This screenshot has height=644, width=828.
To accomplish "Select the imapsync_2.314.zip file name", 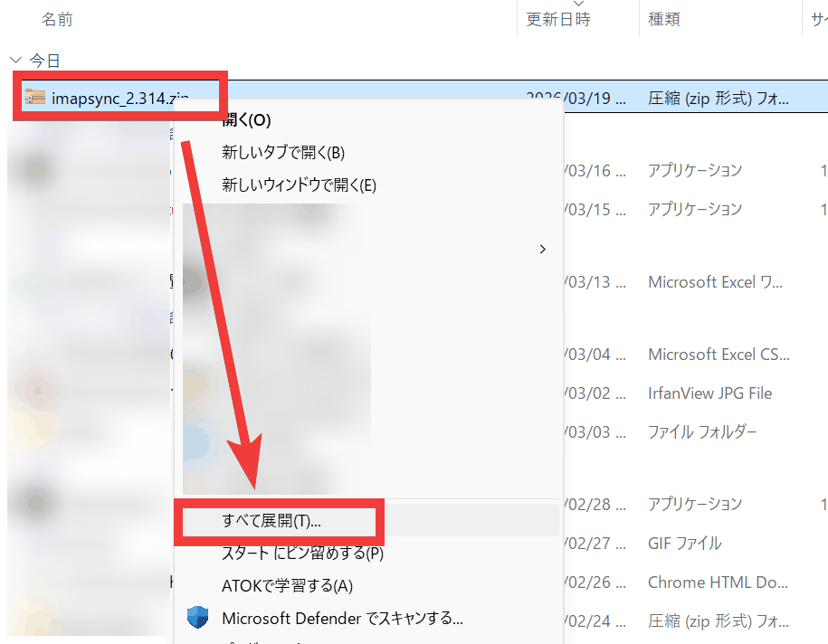I will click(120, 98).
